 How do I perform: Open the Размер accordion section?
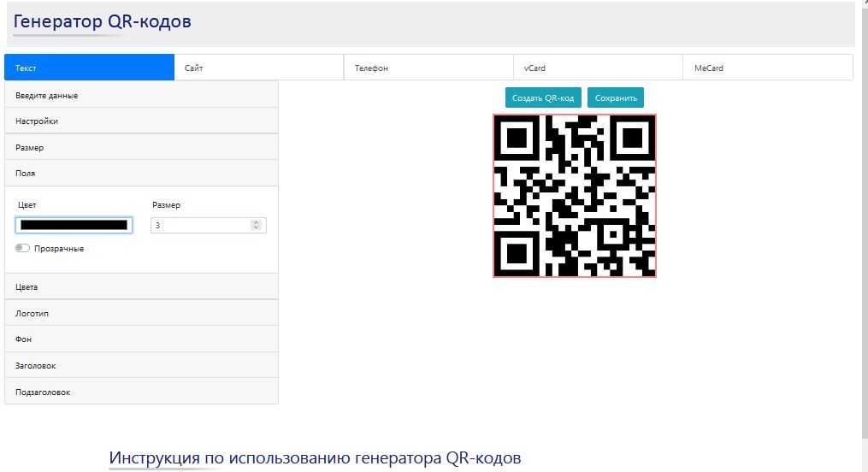tap(141, 148)
